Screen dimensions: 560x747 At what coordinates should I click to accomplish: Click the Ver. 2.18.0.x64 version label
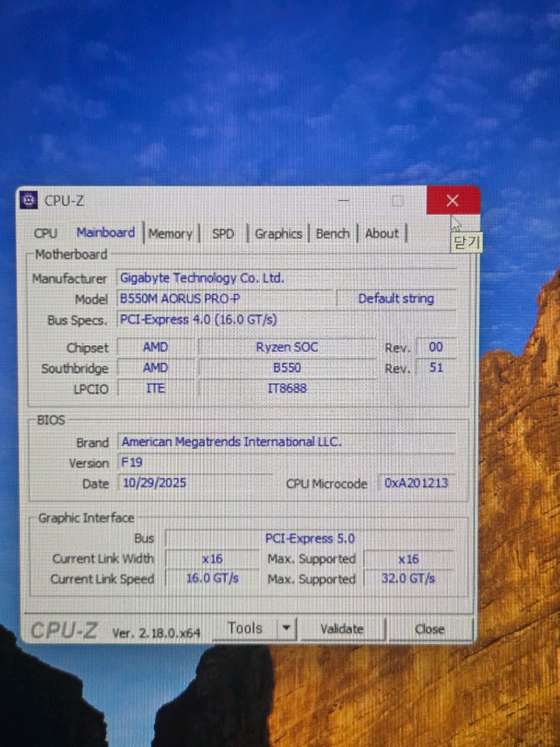pyautogui.click(x=156, y=633)
